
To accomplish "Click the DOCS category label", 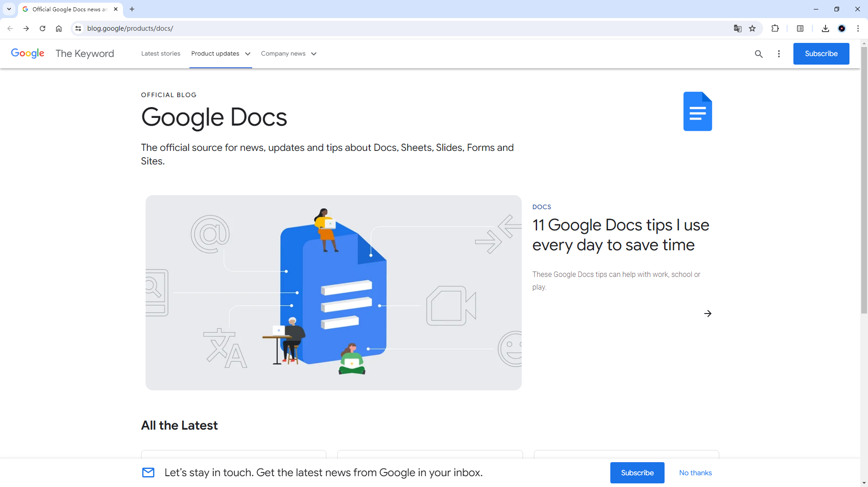I will (542, 207).
